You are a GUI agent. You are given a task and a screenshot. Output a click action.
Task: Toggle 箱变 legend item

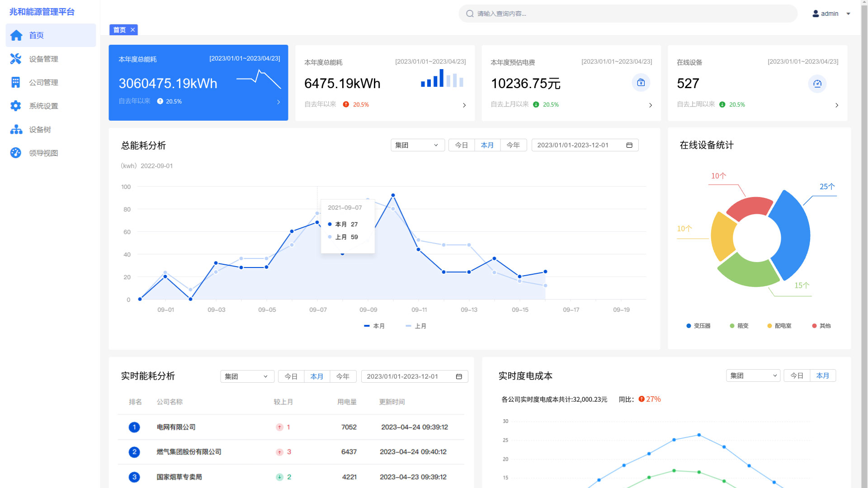739,326
